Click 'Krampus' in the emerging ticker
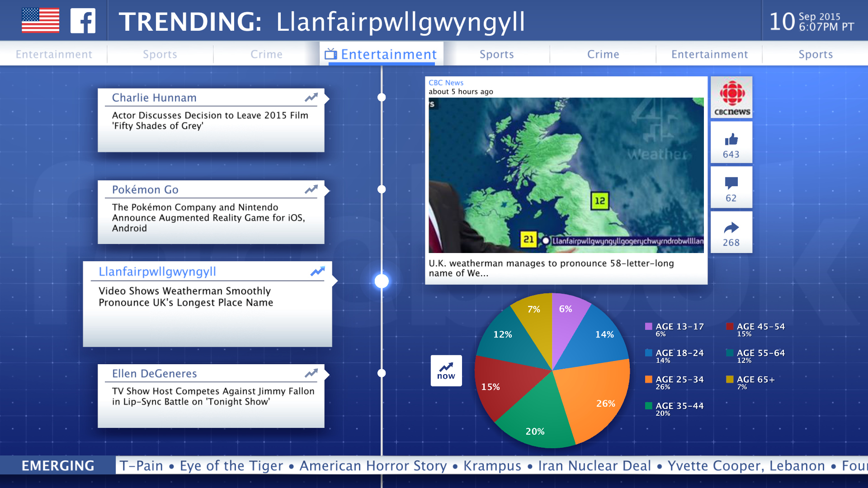The image size is (868, 488). tap(492, 465)
